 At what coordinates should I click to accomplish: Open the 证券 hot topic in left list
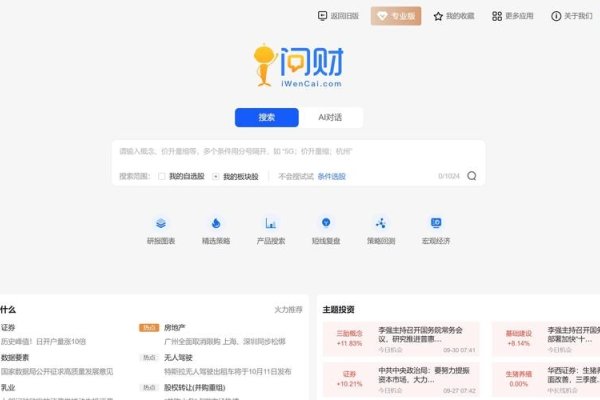tap(8, 328)
